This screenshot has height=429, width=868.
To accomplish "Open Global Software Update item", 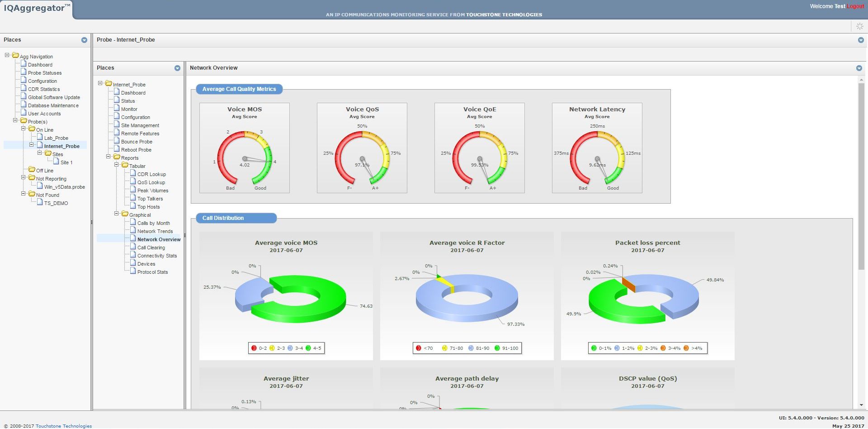I will 54,97.
